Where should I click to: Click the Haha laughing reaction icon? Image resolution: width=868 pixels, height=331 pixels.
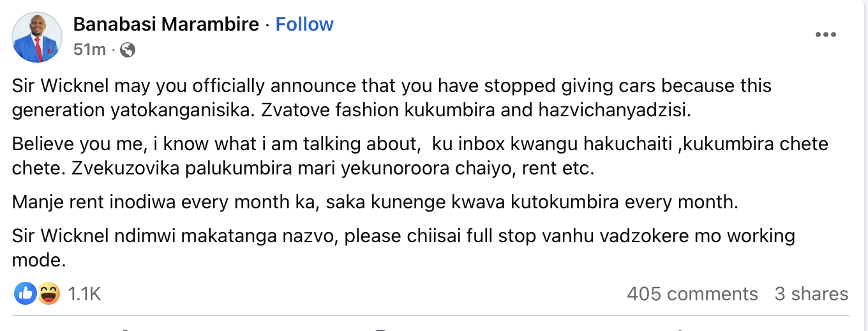point(49,293)
